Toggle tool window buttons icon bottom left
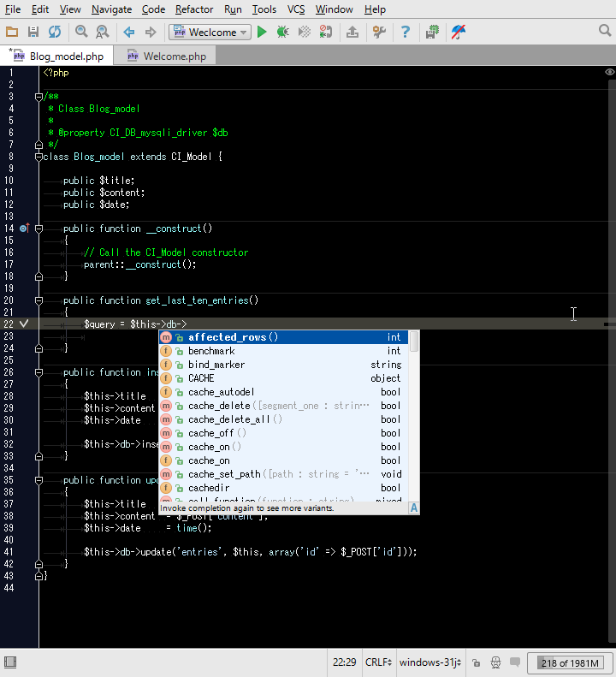Image resolution: width=616 pixels, height=677 pixels. [x=10, y=662]
